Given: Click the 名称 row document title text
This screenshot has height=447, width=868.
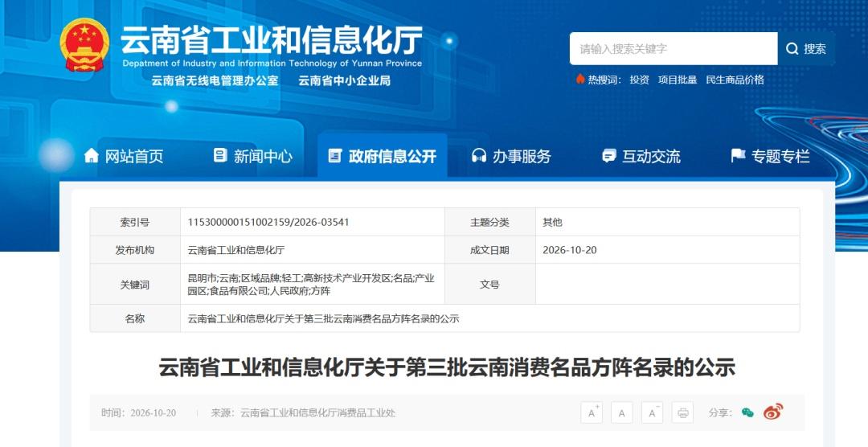Looking at the screenshot, I should coord(323,318).
